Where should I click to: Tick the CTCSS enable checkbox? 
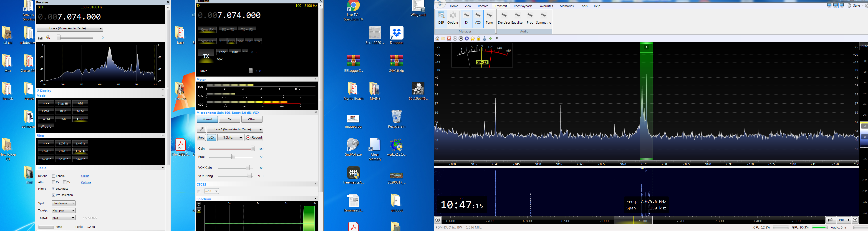click(x=199, y=191)
